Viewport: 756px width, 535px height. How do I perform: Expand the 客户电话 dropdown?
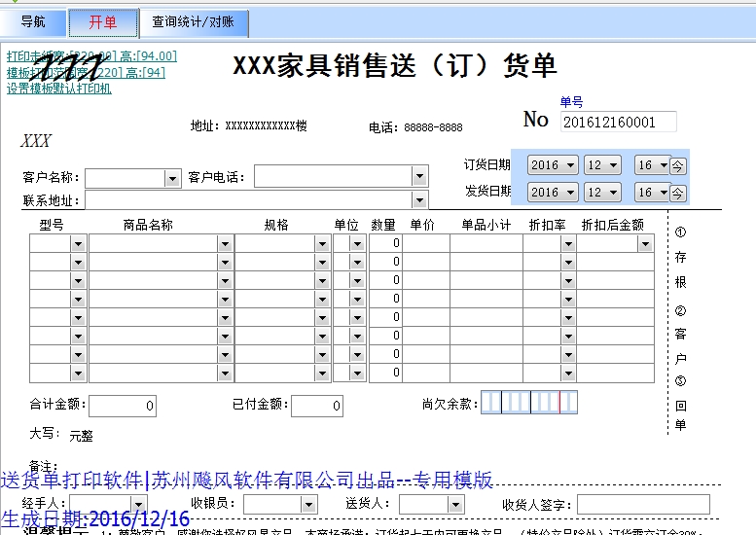point(420,176)
